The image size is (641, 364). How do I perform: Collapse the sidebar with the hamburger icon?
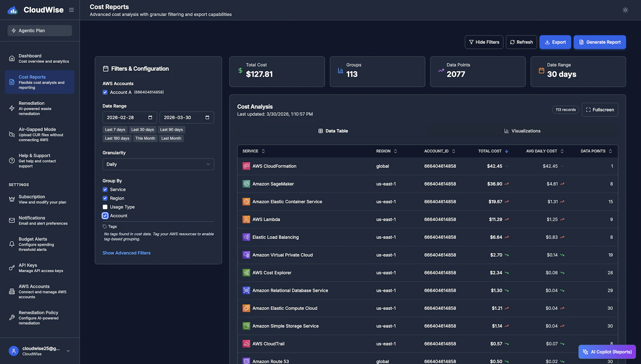tap(71, 10)
